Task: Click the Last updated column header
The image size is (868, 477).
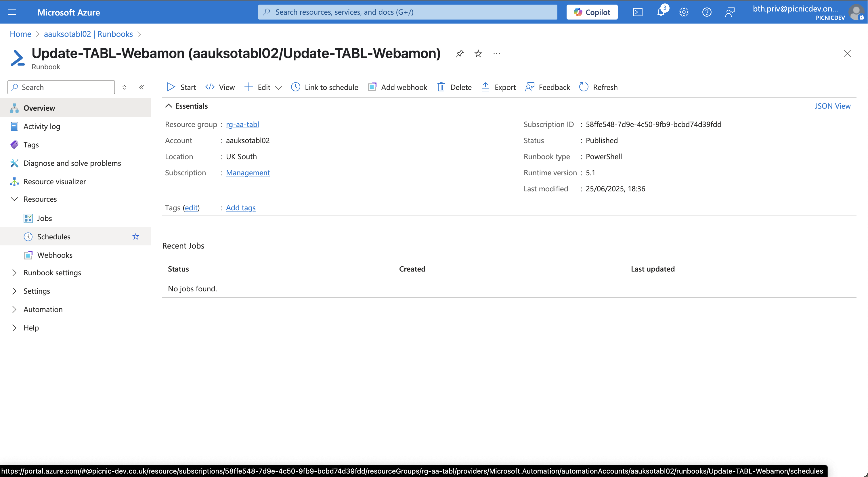Action: [x=653, y=269]
